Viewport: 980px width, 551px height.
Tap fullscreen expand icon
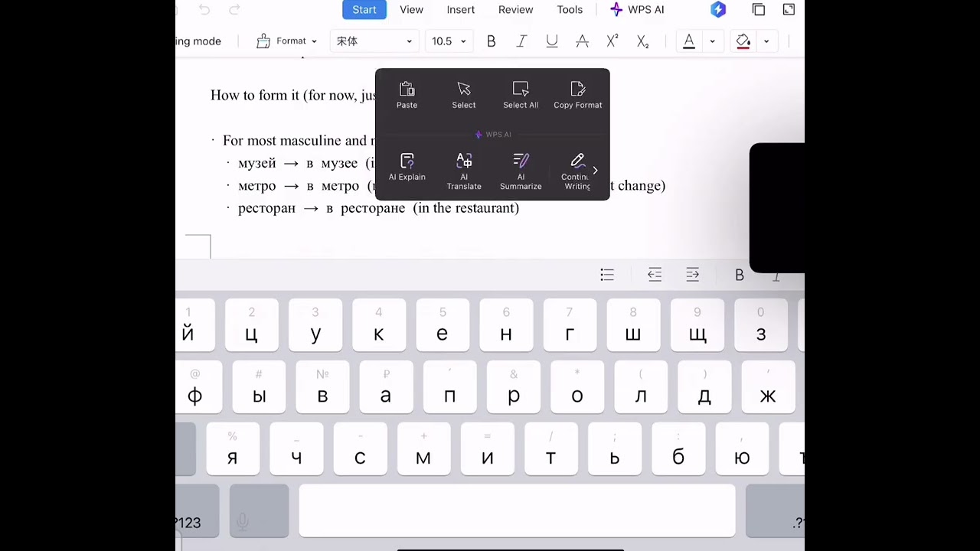coord(789,9)
